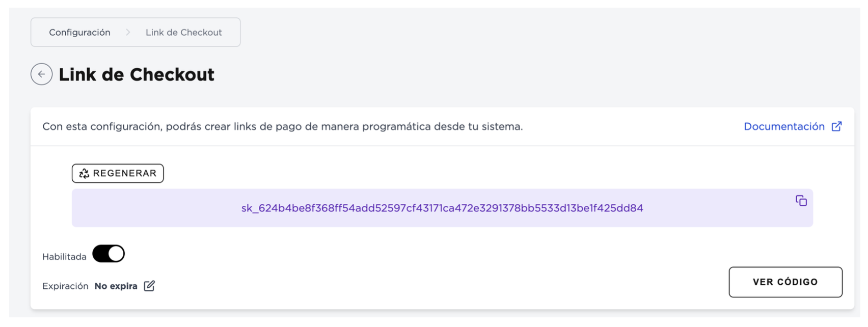The height and width of the screenshot is (327, 868).
Task: Click the back arrow circle icon
Action: click(x=41, y=74)
